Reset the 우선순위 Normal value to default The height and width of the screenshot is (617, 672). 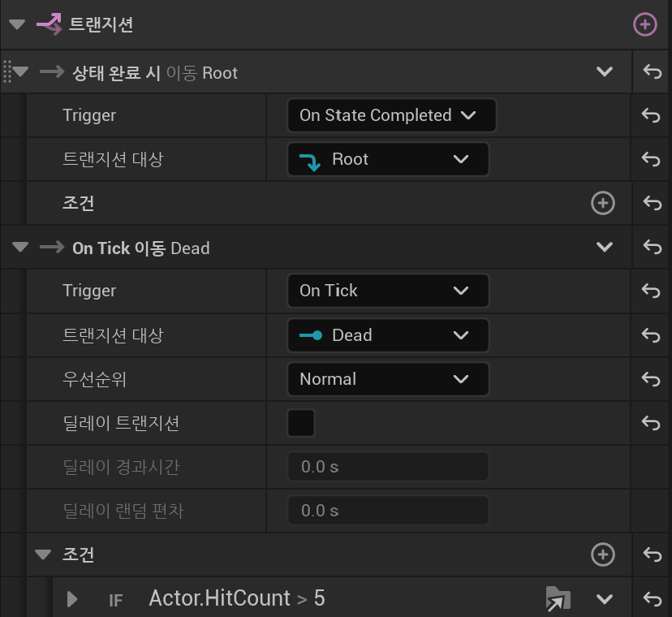(651, 379)
